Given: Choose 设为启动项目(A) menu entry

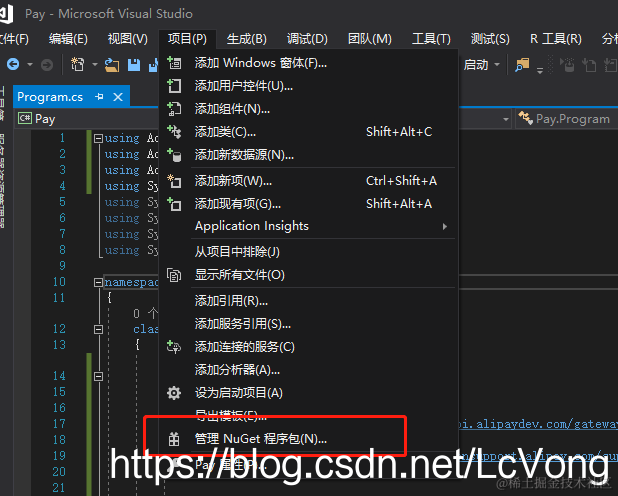Looking at the screenshot, I should pyautogui.click(x=308, y=393).
